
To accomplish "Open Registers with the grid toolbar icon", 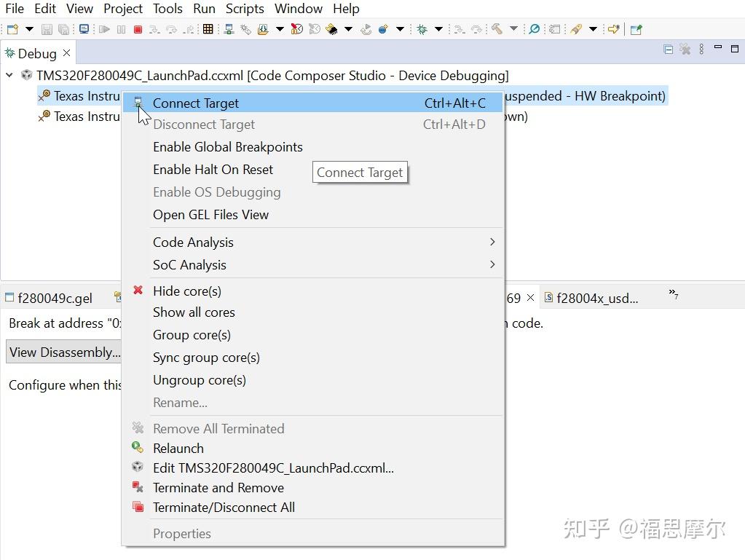I will point(208,29).
